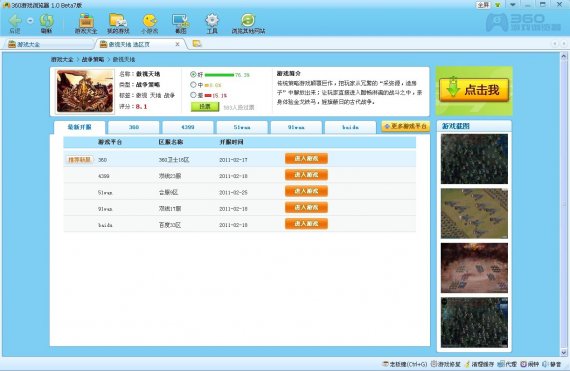The width and height of the screenshot is (570, 371).
Task: Click the yellow 点击我 banner button
Action: tap(474, 90)
